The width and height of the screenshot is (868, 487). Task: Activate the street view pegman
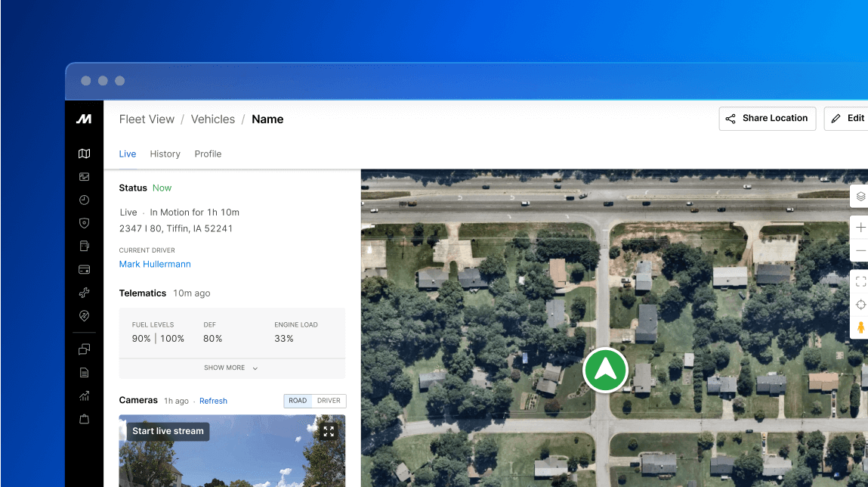[x=861, y=327]
